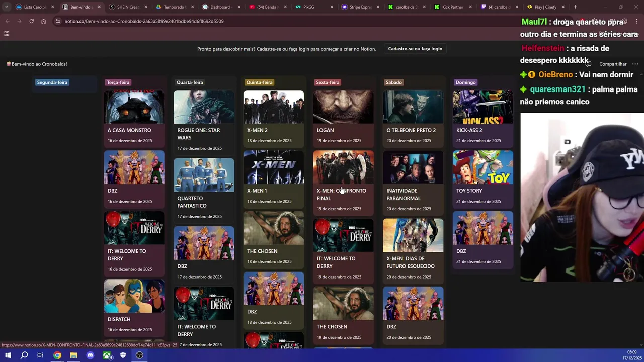The height and width of the screenshot is (362, 644).
Task: Open Discord from the taskbar
Action: coord(90,355)
